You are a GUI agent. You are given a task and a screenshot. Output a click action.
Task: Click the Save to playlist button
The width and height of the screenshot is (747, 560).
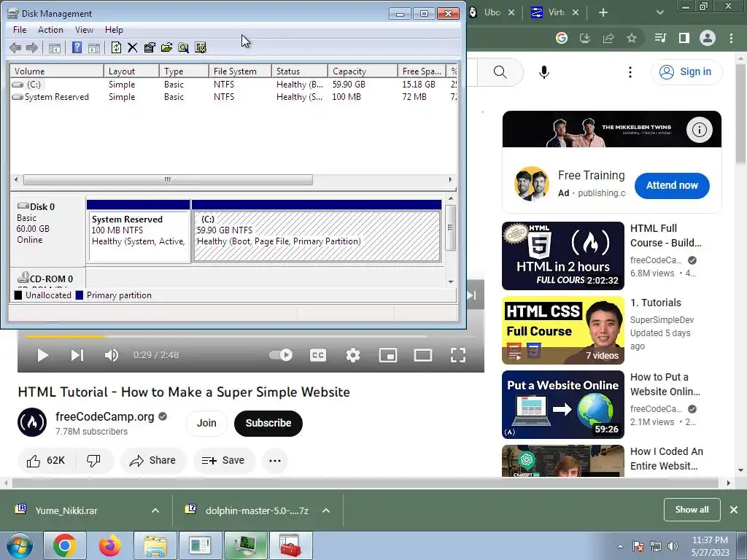coord(223,461)
